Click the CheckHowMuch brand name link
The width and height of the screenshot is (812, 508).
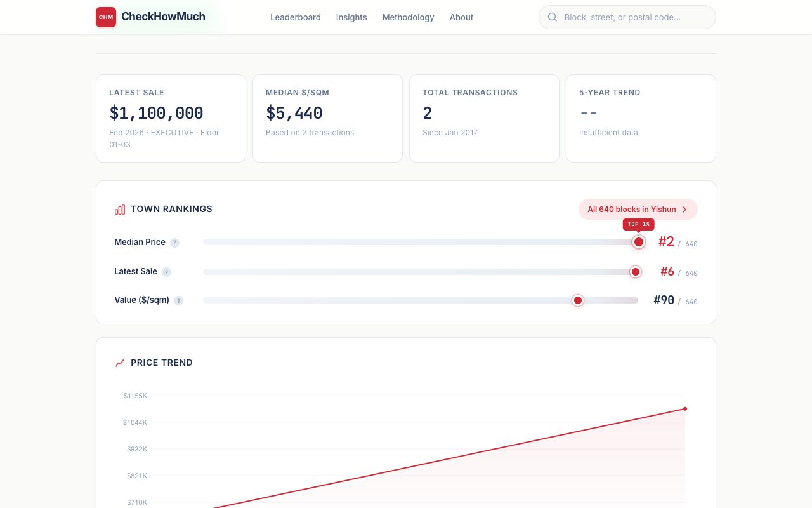pos(163,17)
